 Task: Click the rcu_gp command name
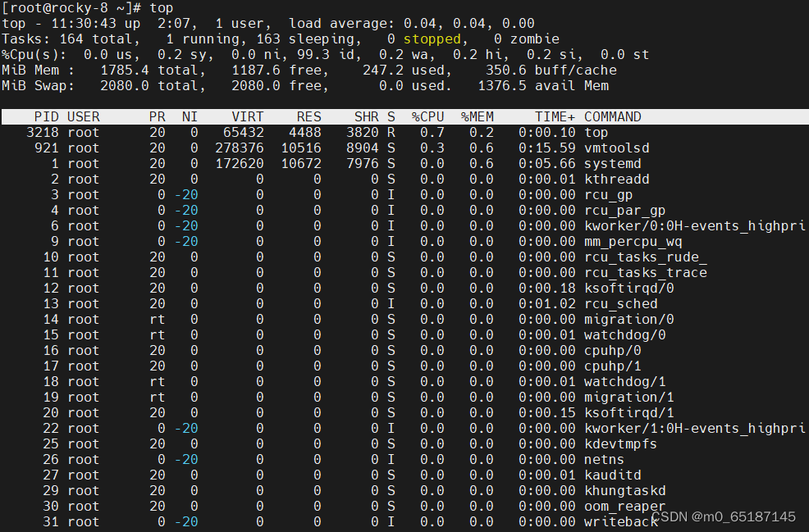click(x=608, y=195)
